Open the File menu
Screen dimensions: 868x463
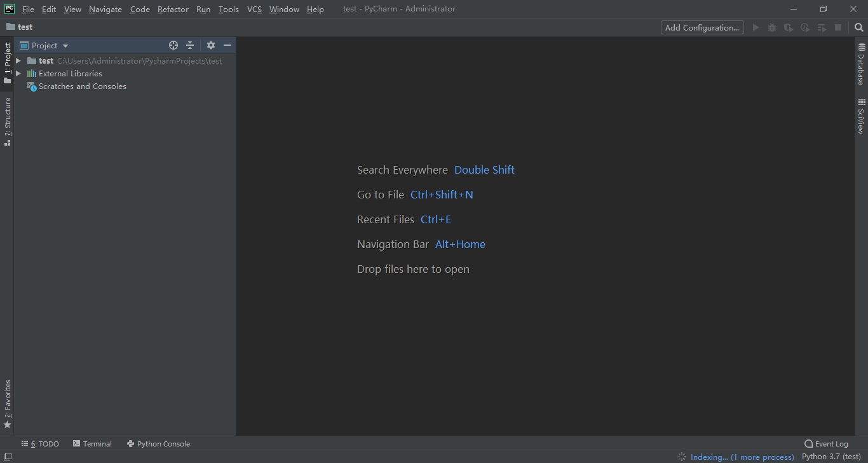pos(28,9)
